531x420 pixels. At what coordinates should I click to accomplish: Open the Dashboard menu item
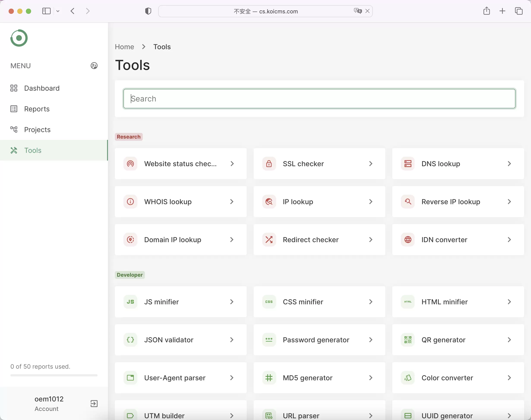[x=54, y=88]
